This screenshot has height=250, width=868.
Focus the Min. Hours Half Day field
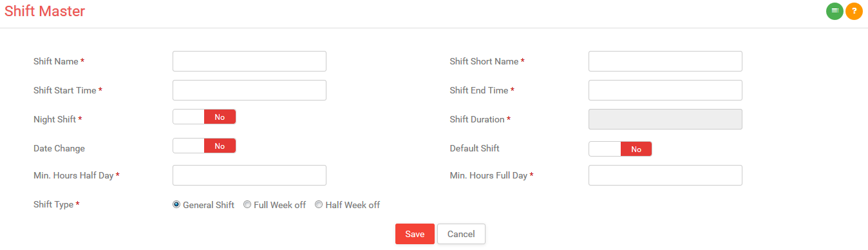(x=249, y=175)
